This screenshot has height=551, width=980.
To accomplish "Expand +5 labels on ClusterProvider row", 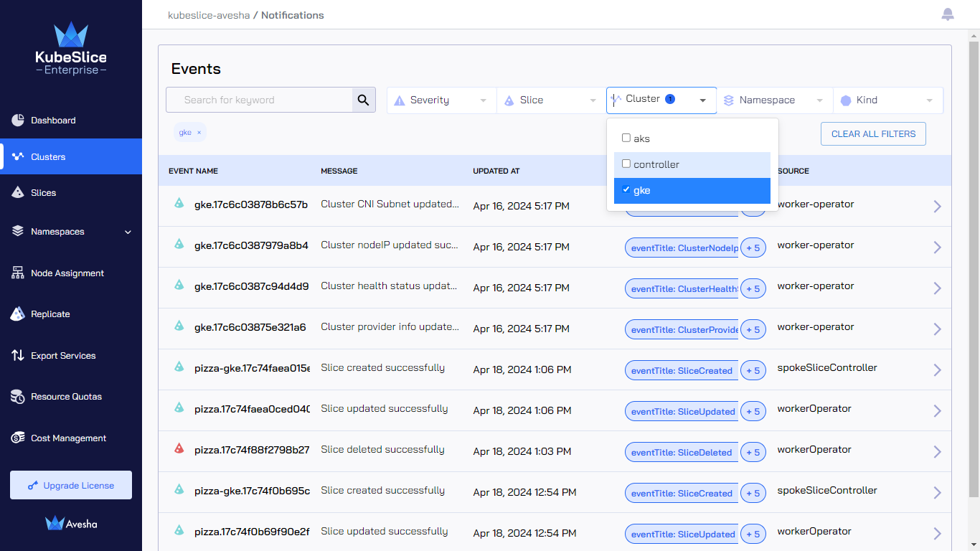I will (753, 330).
